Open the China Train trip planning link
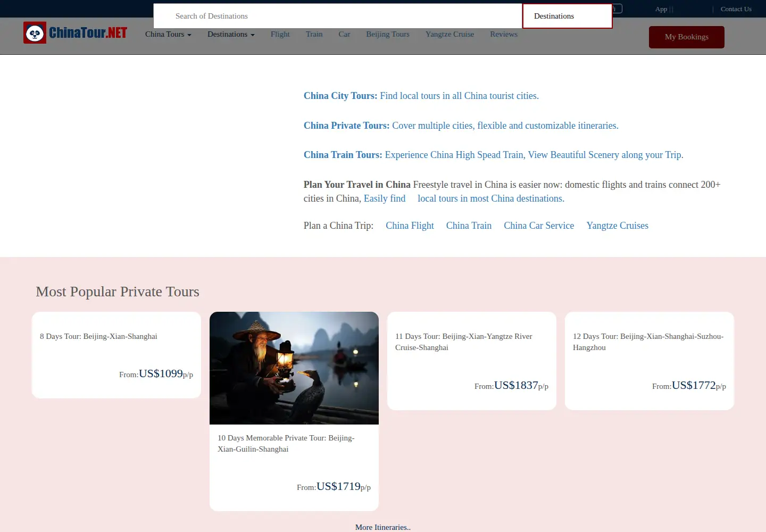 [469, 226]
